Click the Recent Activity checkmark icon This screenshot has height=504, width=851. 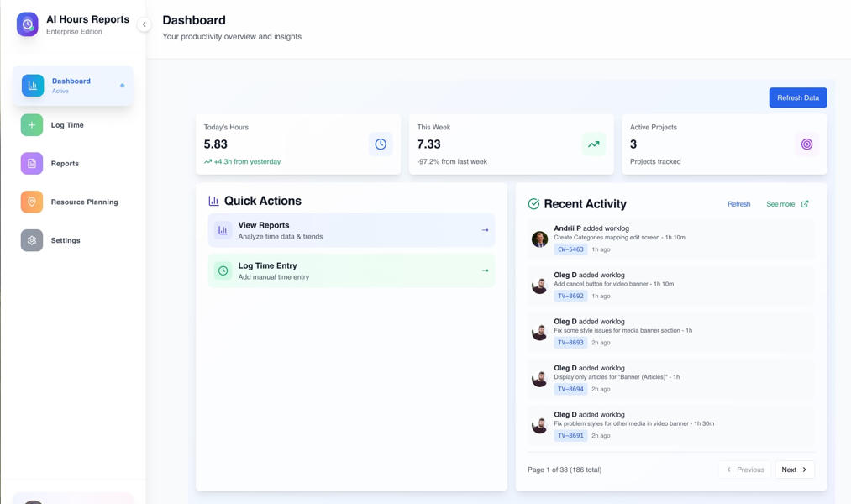tap(533, 204)
